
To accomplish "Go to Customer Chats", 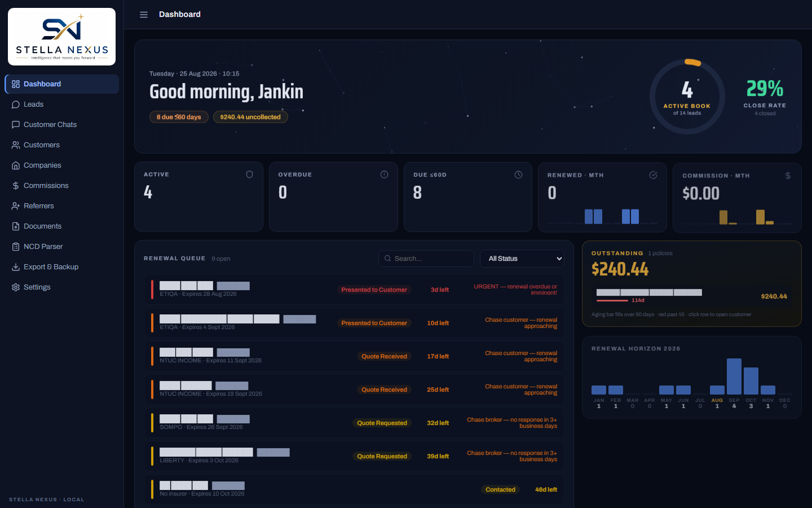I will pos(62,125).
